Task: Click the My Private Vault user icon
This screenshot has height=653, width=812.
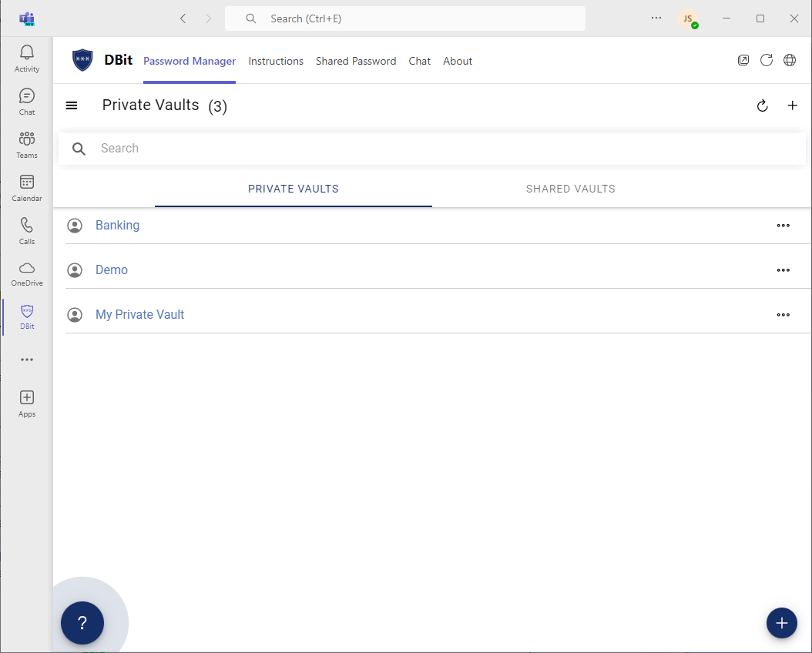Action: [75, 315]
